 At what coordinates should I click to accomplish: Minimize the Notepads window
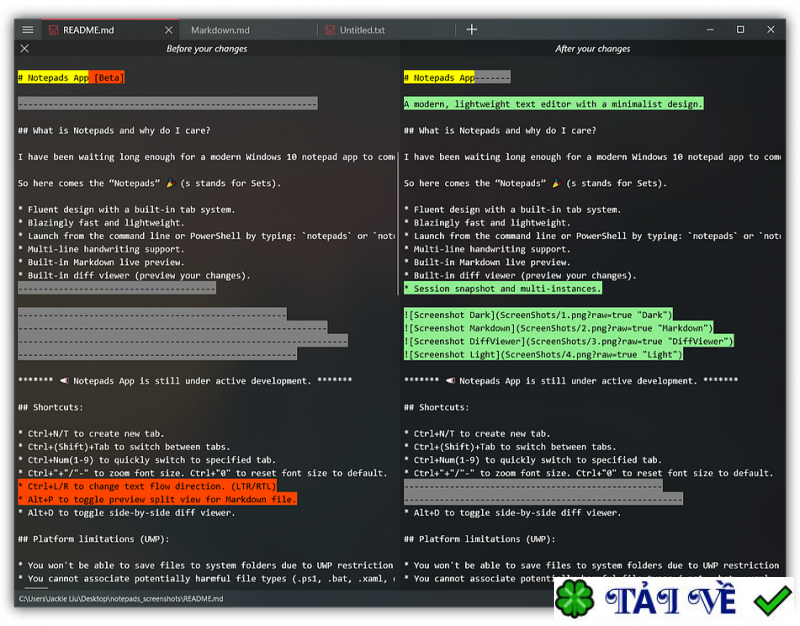[710, 30]
